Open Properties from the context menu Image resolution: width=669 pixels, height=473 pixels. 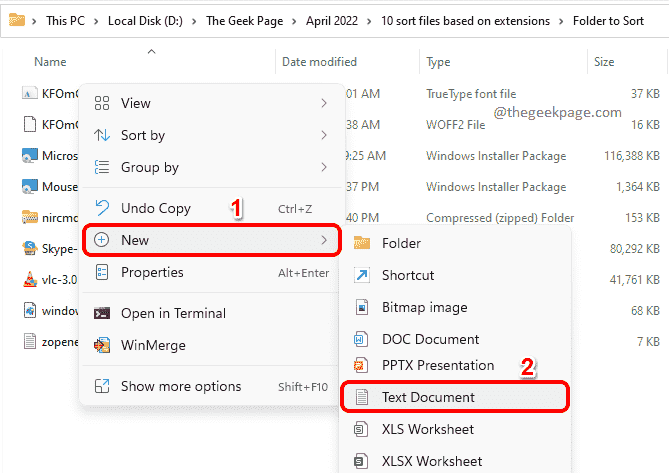[x=152, y=272]
